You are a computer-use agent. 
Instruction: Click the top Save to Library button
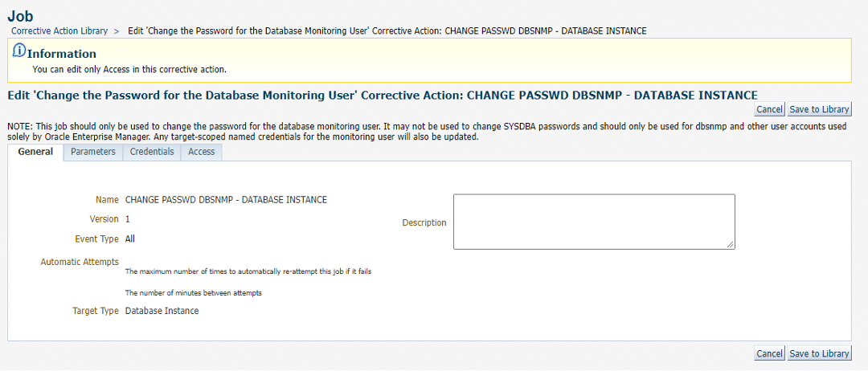pyautogui.click(x=819, y=109)
